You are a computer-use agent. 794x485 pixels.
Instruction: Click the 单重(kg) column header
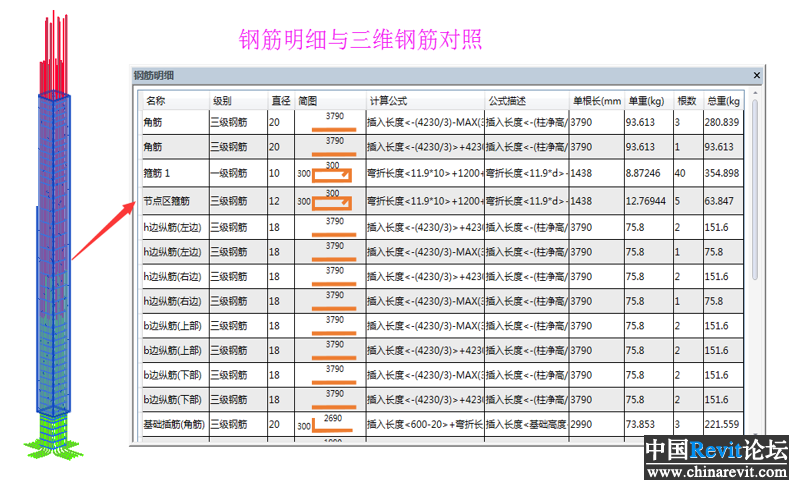648,101
